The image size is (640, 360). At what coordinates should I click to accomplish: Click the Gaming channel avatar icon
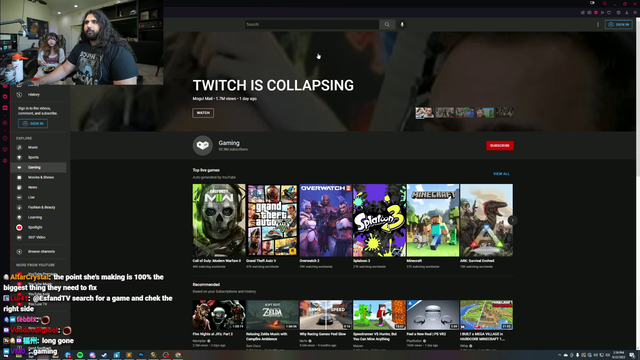point(203,145)
